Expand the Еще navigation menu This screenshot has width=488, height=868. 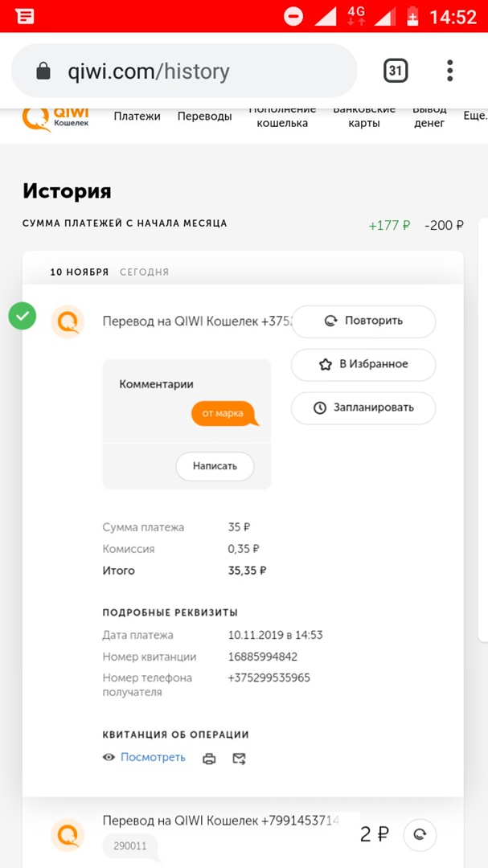pyautogui.click(x=475, y=117)
